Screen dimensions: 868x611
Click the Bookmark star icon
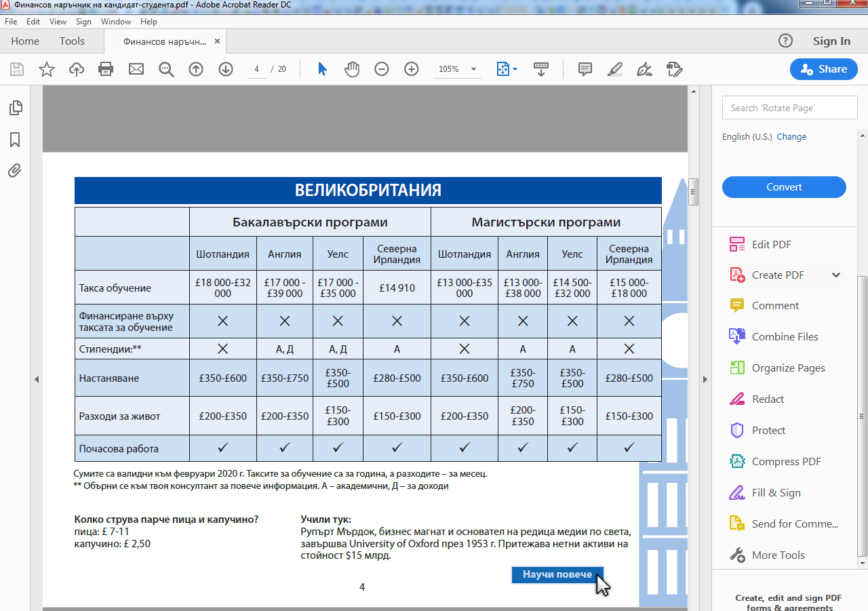point(47,69)
